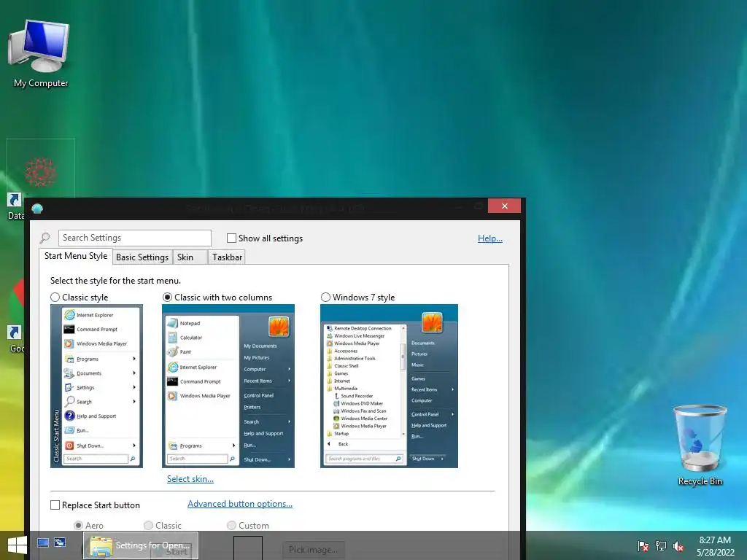Click the taskbar clock showing 8:27 AM

coord(715,546)
